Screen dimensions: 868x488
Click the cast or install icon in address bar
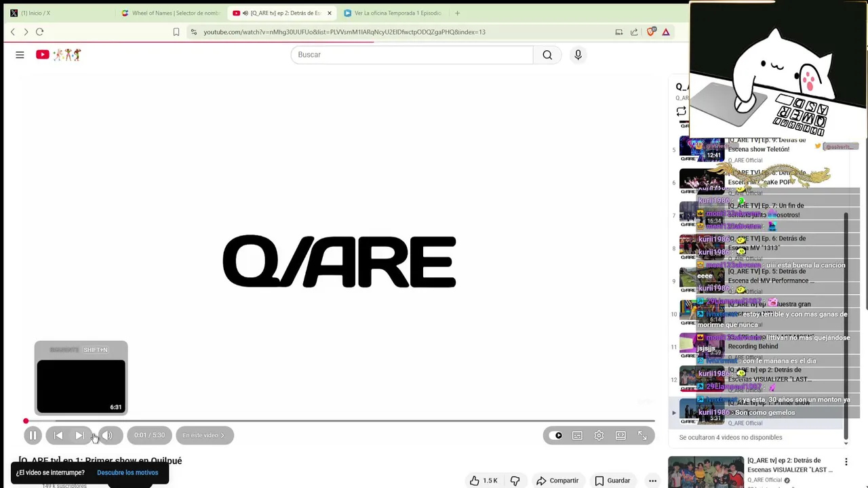click(x=618, y=32)
